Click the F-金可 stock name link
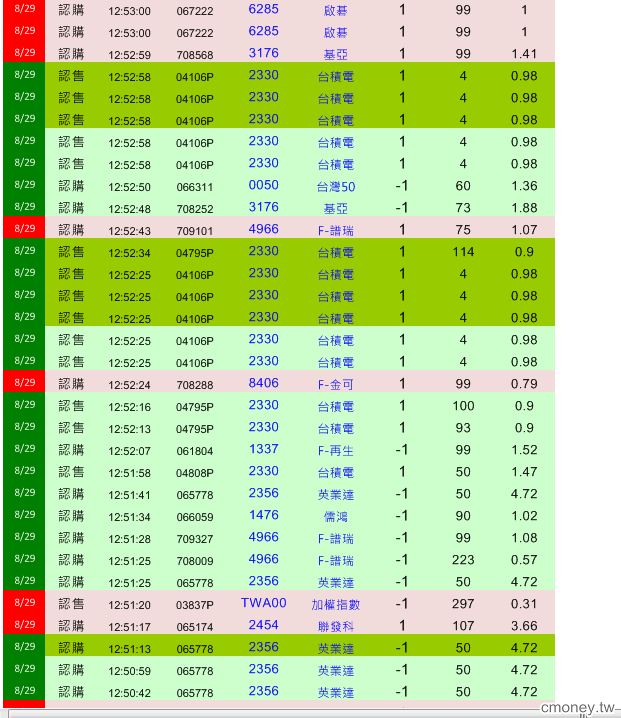 point(336,384)
